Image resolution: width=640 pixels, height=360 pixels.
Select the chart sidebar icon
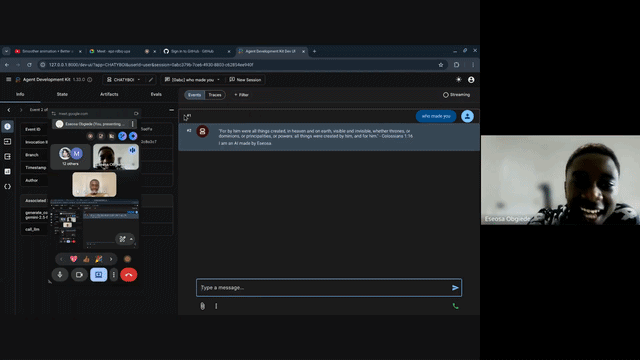7,171
